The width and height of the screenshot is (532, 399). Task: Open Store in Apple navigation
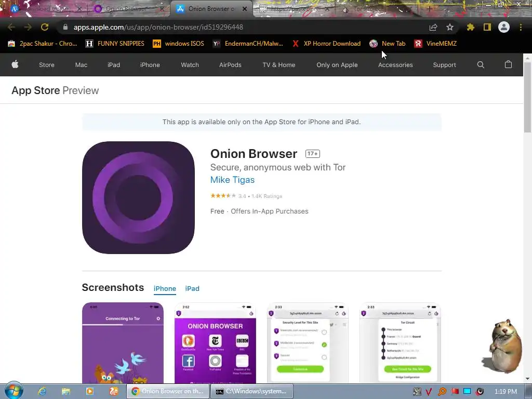(46, 65)
